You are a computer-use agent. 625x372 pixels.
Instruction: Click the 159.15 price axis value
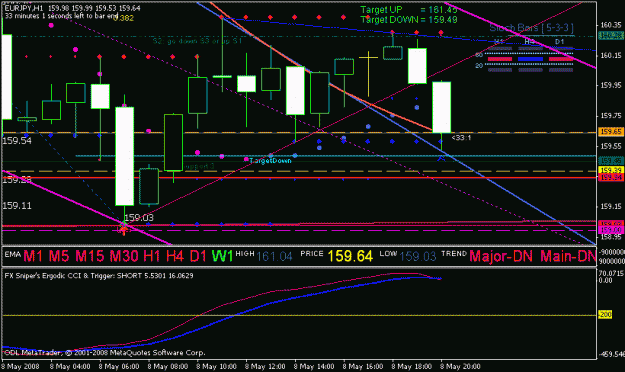pyautogui.click(x=611, y=207)
